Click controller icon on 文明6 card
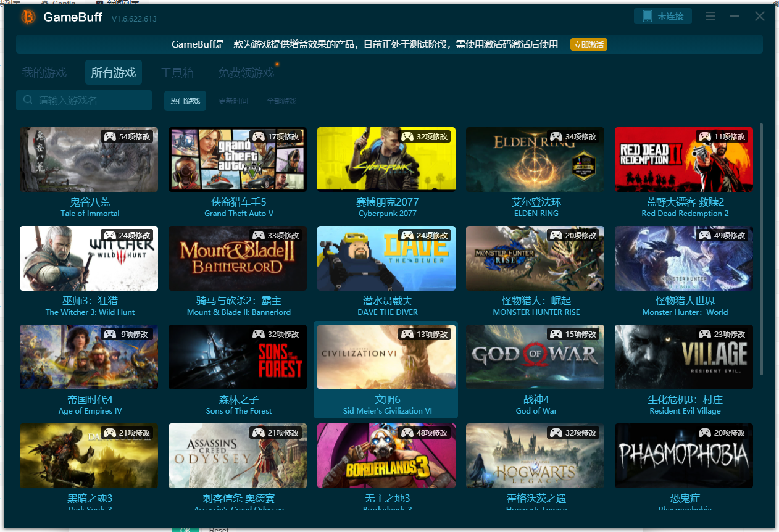Image resolution: width=779 pixels, height=532 pixels. 407,334
